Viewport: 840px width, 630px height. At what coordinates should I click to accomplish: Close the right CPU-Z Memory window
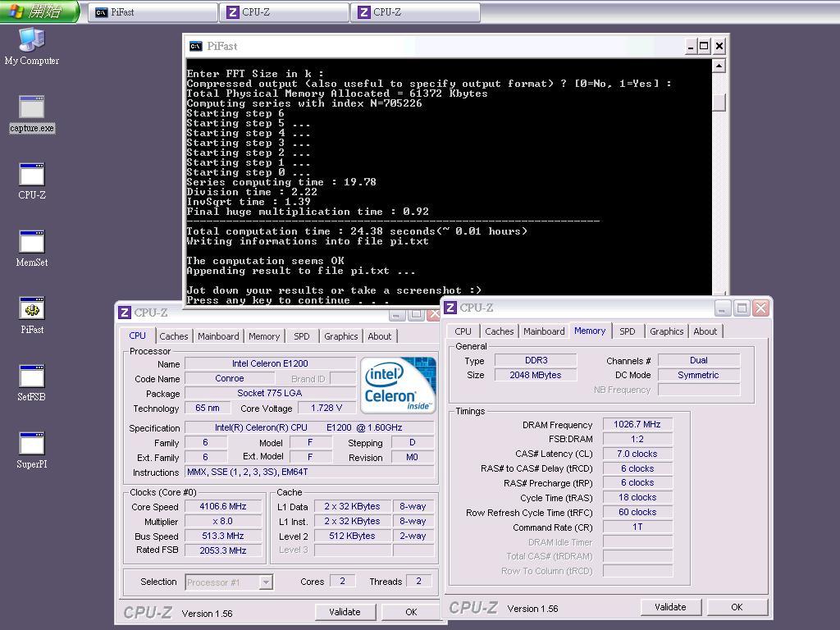760,308
